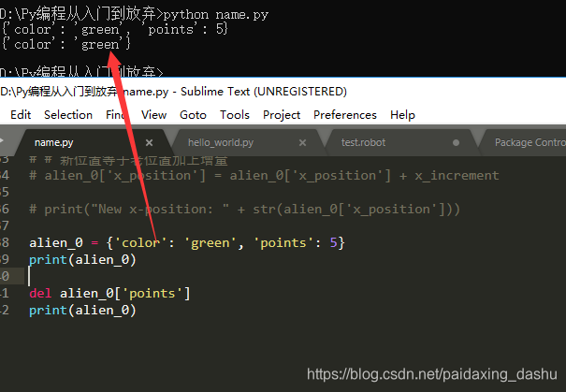Click the commented New x-position print line
Screen dimensions: 566x392
244,209
